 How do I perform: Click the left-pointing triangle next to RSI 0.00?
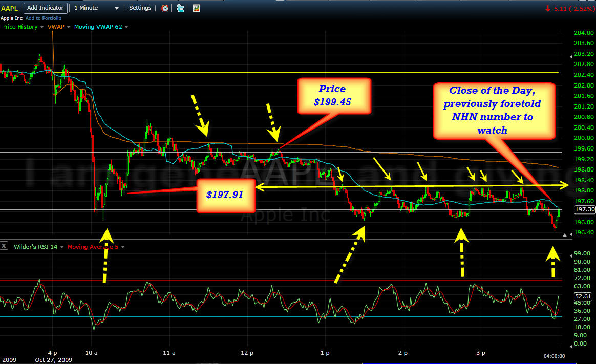(571, 346)
